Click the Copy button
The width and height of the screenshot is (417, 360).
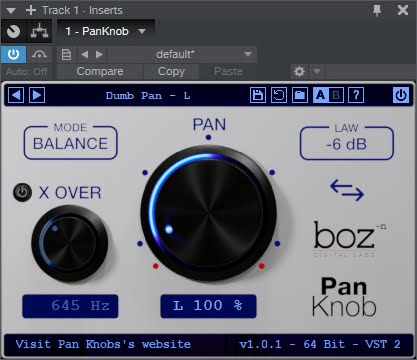pos(171,71)
